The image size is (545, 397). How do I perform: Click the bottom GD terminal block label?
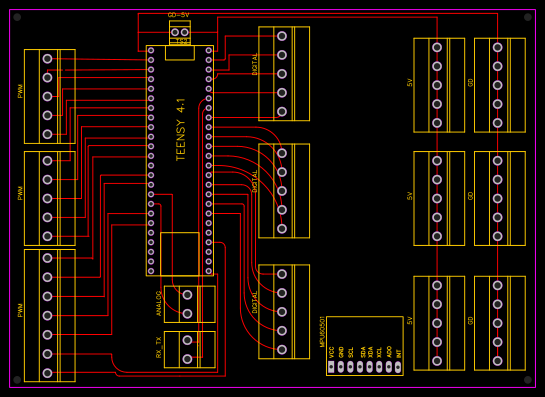pyautogui.click(x=471, y=321)
